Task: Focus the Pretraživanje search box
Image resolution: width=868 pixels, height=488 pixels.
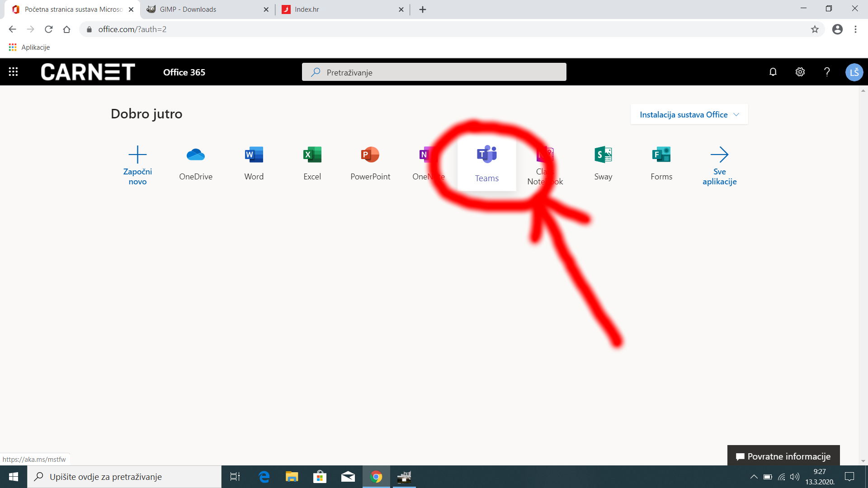Action: pos(434,72)
